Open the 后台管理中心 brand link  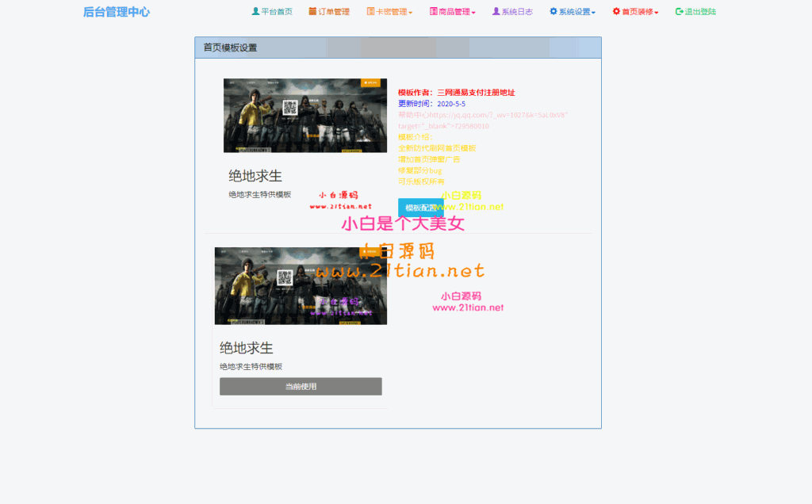click(x=117, y=12)
